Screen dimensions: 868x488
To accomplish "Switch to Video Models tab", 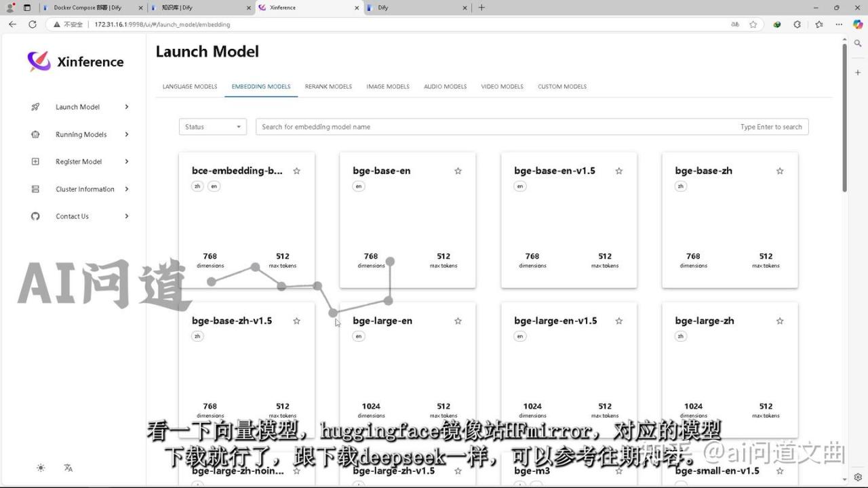I will tap(502, 87).
